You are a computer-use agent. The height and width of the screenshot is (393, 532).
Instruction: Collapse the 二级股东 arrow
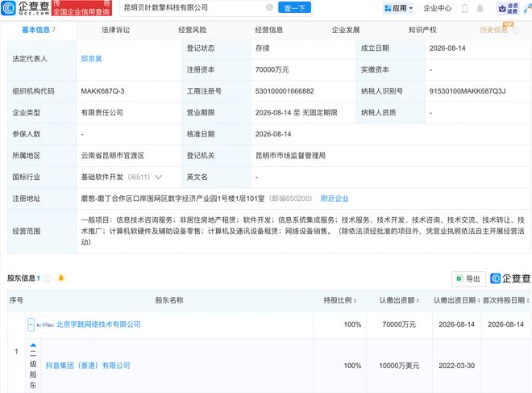(x=33, y=345)
